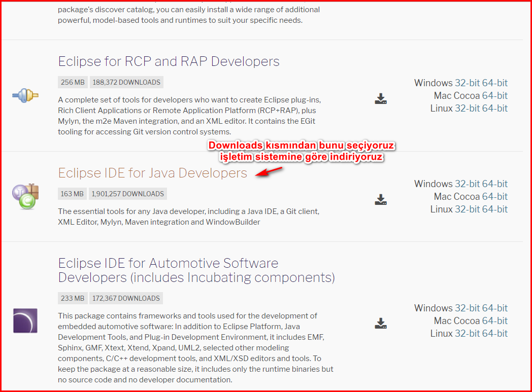Screen dimensions: 532x392
Task: Click the 188,372 DOWNLOADS badge
Action: [126, 82]
